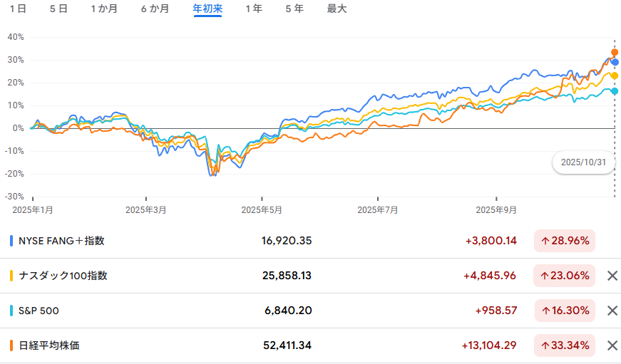Screen dimensions: 621x364
Task: Click the yellow Nasdaq endpoint dot
Action: tap(615, 76)
